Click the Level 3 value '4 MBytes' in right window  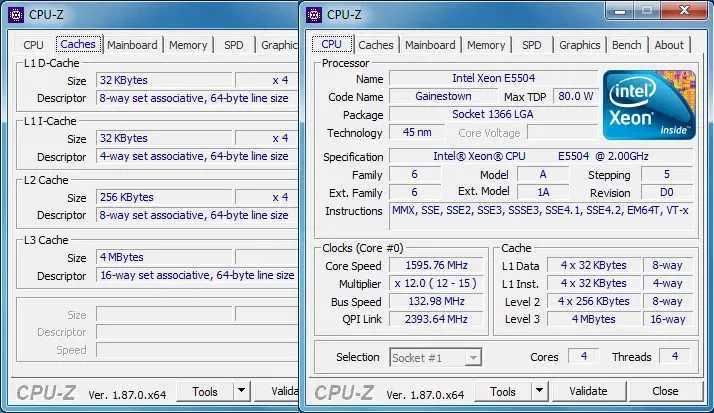[x=594, y=319]
